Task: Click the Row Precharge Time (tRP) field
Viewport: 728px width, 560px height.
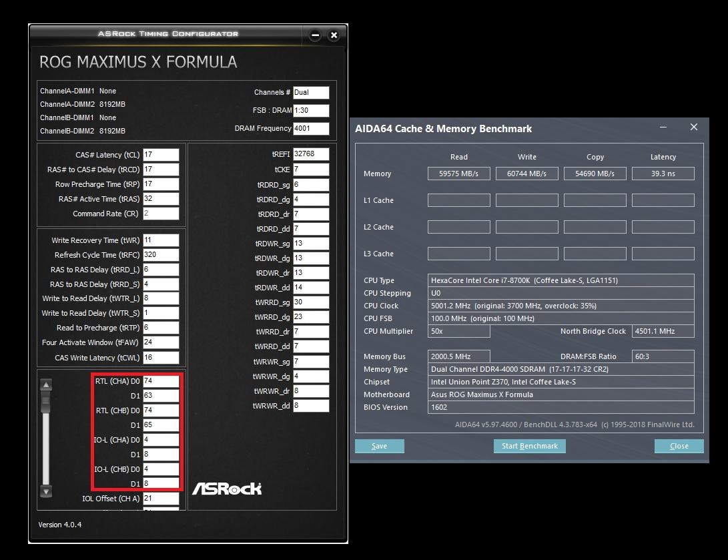Action: click(161, 184)
